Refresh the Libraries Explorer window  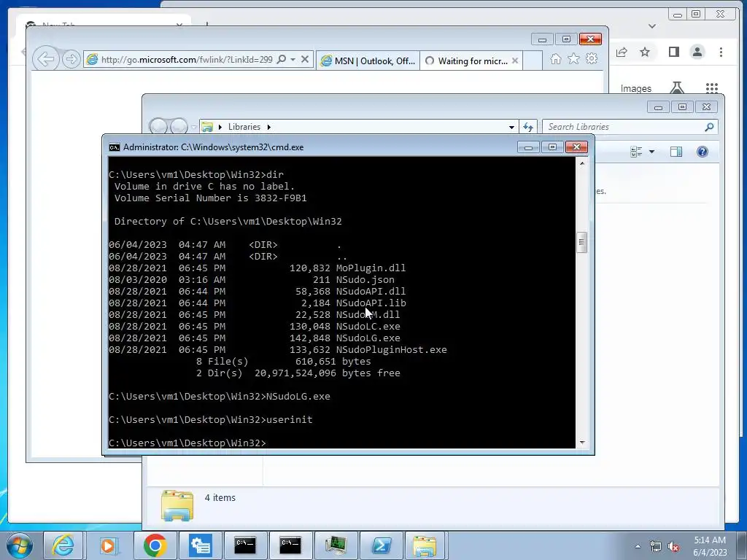coord(528,127)
